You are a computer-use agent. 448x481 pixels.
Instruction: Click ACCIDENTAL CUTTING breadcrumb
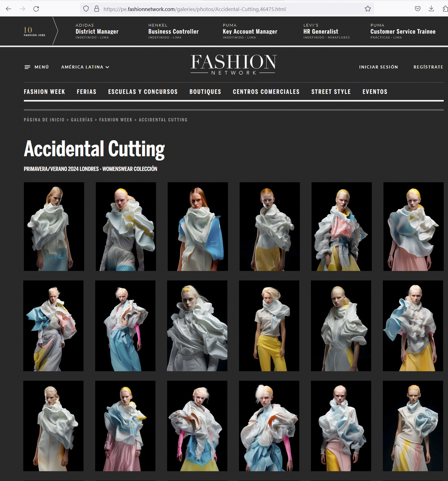pyautogui.click(x=163, y=120)
